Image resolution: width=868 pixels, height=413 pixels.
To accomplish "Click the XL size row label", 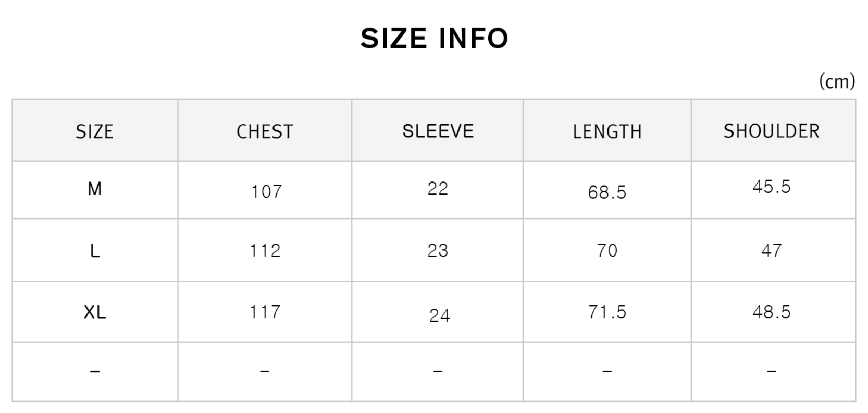I will point(94,312).
